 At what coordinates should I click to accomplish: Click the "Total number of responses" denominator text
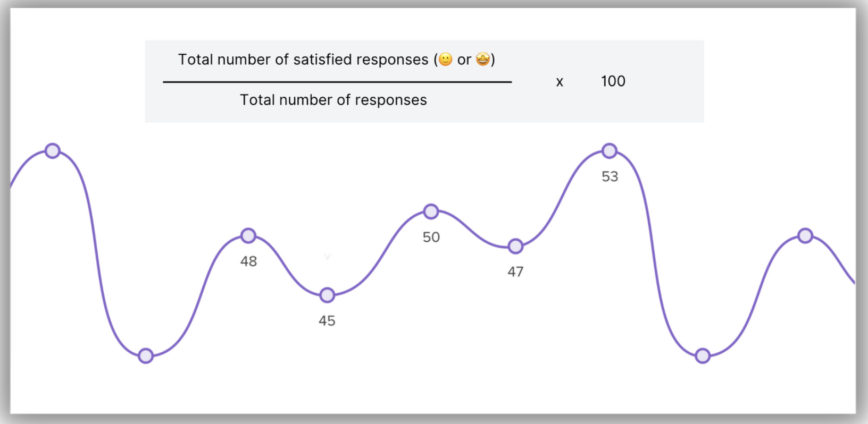[x=333, y=100]
